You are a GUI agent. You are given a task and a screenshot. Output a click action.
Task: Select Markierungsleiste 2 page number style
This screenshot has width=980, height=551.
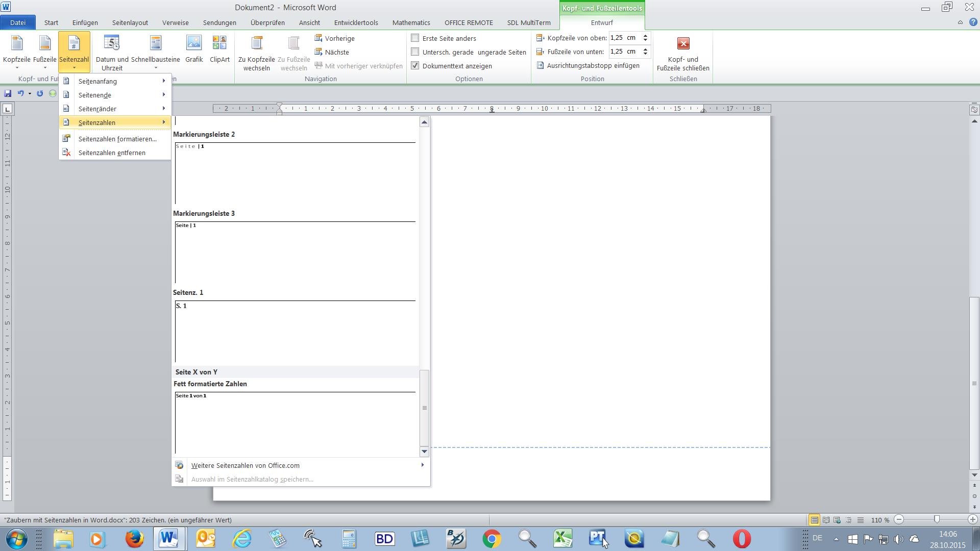pos(295,168)
